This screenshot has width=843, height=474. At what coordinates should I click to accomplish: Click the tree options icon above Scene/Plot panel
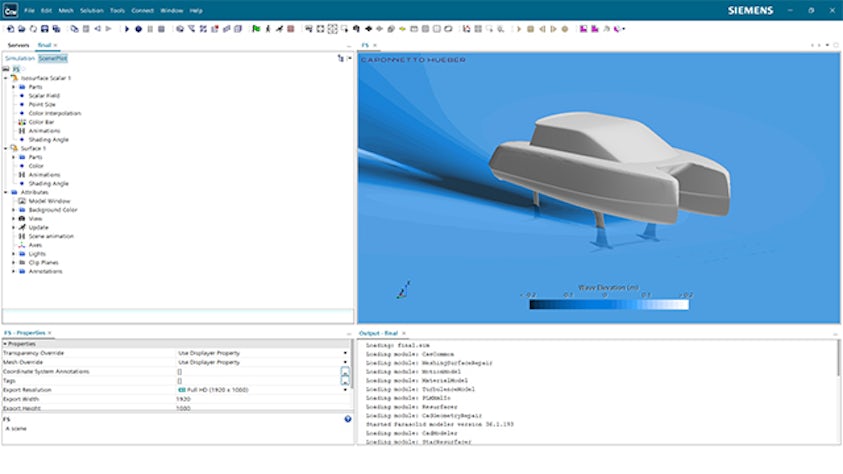340,58
